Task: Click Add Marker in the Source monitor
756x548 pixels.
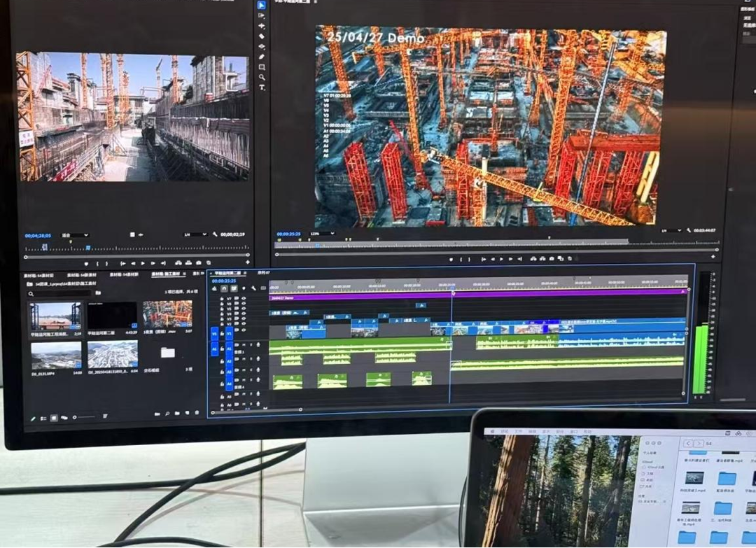Action: [x=86, y=264]
